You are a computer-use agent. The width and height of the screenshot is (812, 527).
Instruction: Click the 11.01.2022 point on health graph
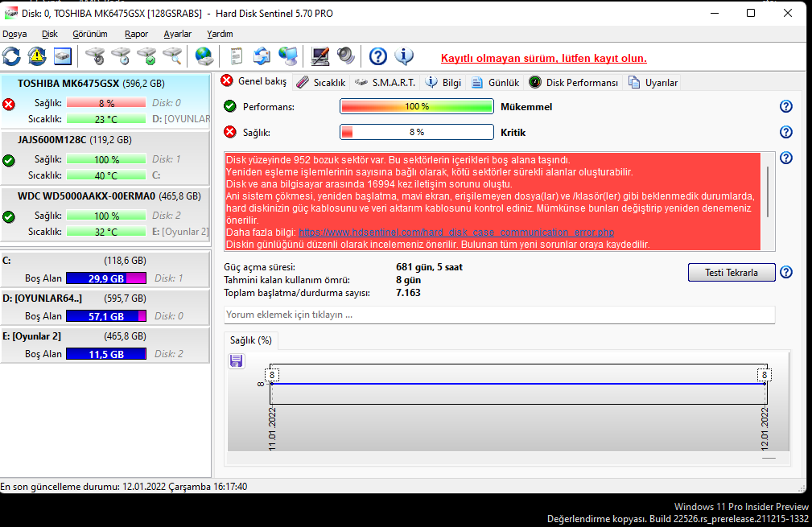pyautogui.click(x=272, y=384)
